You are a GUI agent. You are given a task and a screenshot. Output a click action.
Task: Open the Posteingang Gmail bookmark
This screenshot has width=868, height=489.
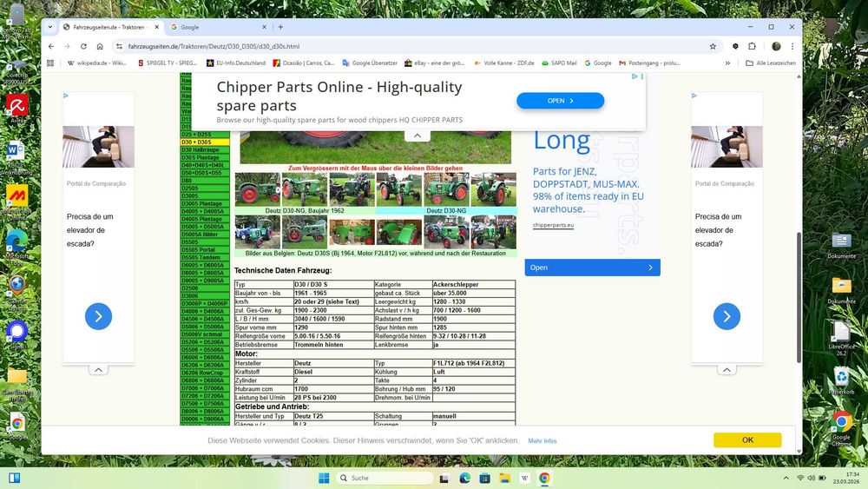tap(649, 63)
